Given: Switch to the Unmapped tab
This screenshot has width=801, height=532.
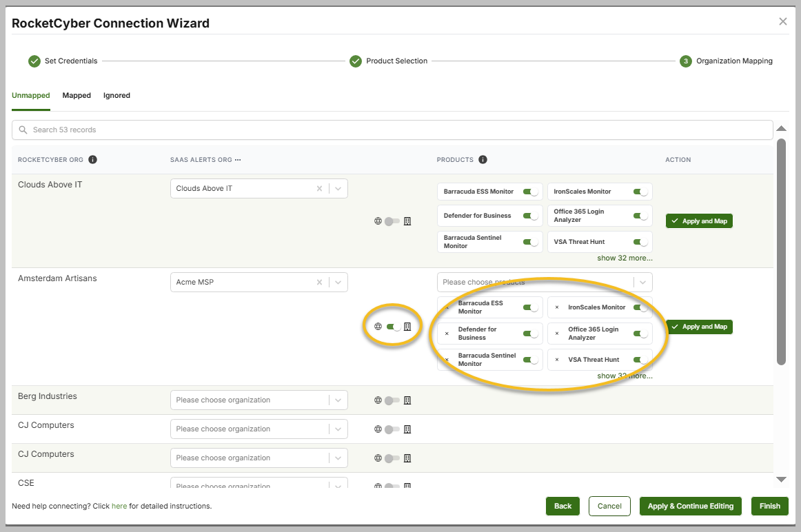Looking at the screenshot, I should [30, 96].
